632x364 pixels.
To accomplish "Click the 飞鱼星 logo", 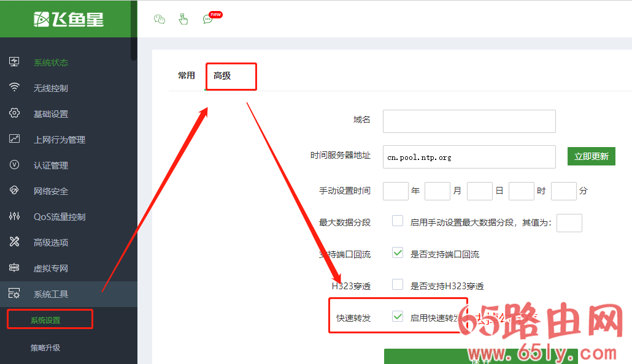I will tap(69, 19).
